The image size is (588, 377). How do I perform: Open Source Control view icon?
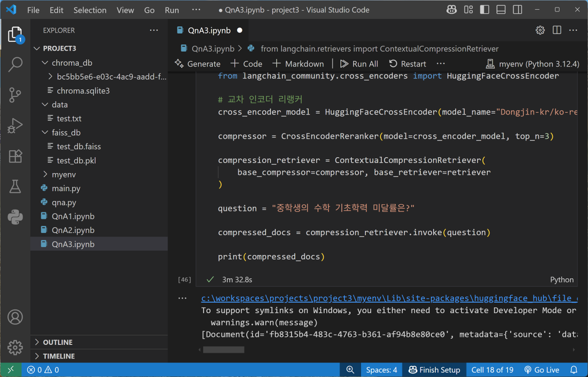coord(15,95)
